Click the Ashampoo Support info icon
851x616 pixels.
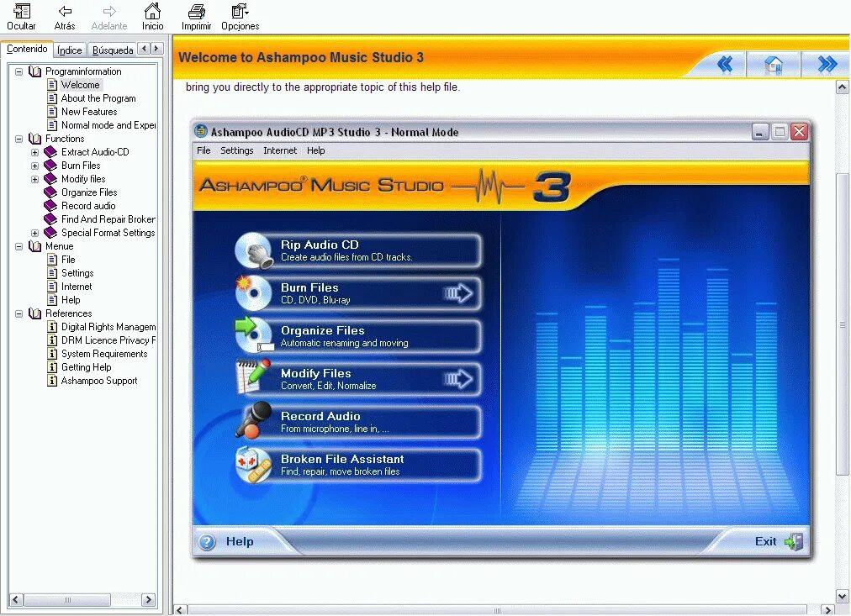click(x=52, y=381)
